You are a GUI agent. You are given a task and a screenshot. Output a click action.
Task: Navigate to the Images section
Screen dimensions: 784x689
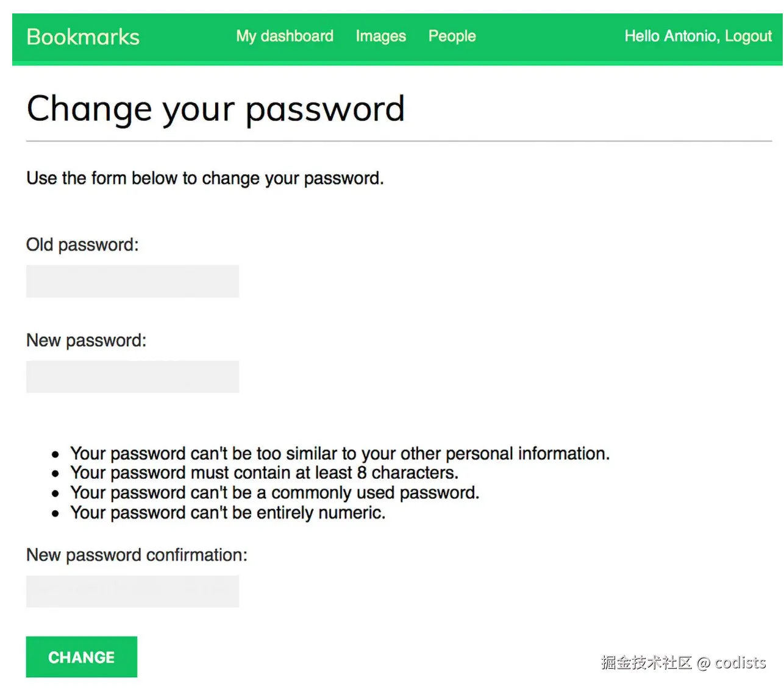click(x=380, y=37)
